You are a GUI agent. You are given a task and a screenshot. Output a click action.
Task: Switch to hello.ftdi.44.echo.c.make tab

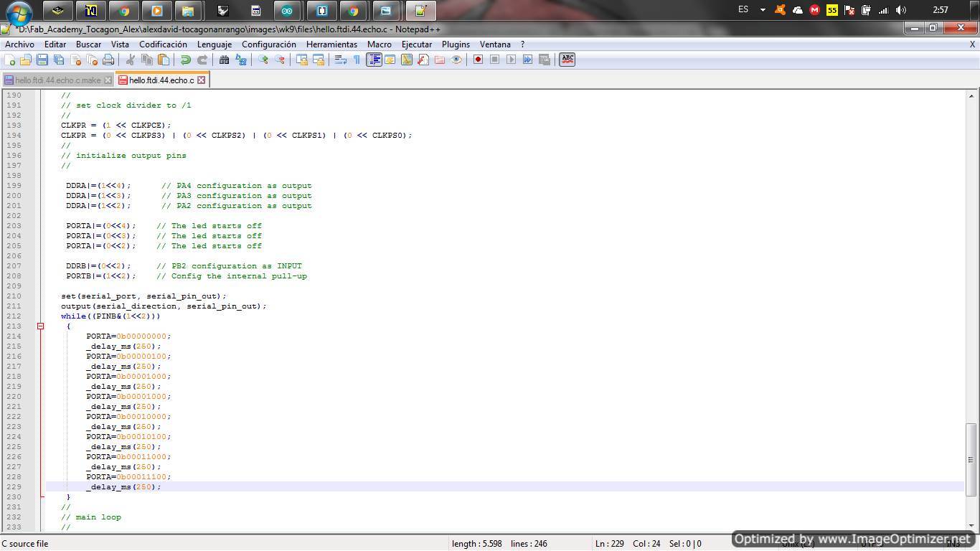point(57,80)
